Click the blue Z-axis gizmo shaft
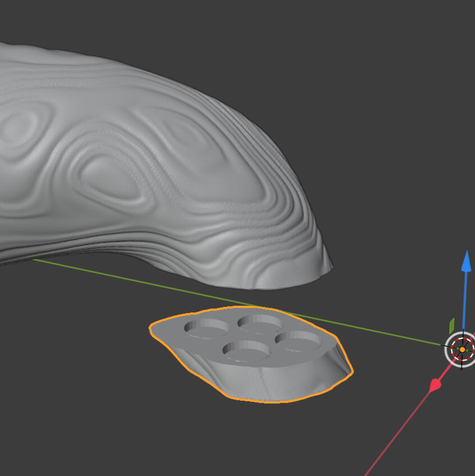475x476 pixels. tap(465, 301)
